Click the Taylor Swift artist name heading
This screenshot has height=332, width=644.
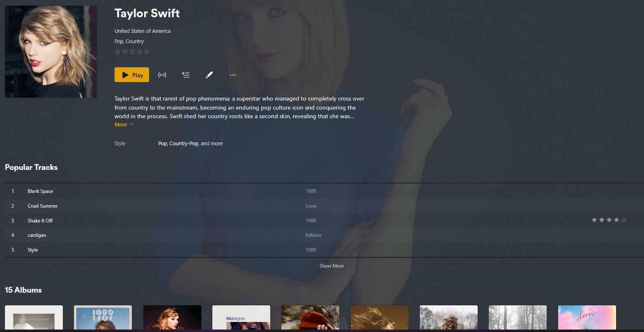147,13
